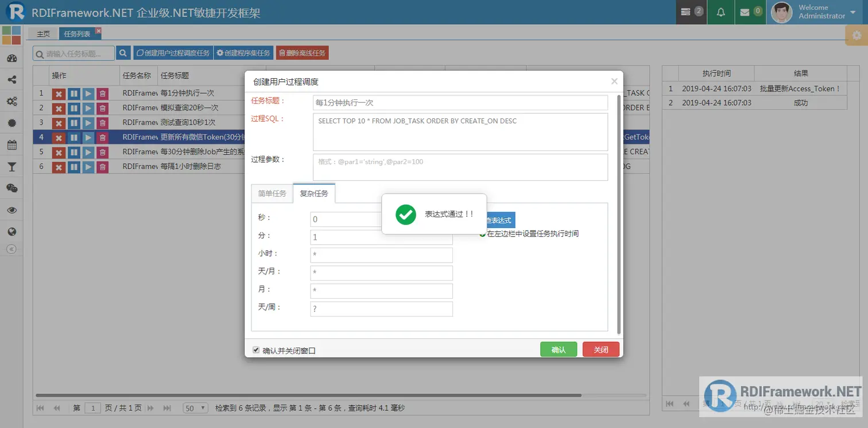The image size is (868, 428).
Task: Open the funnel filter icon in left sidebar
Action: 11,166
